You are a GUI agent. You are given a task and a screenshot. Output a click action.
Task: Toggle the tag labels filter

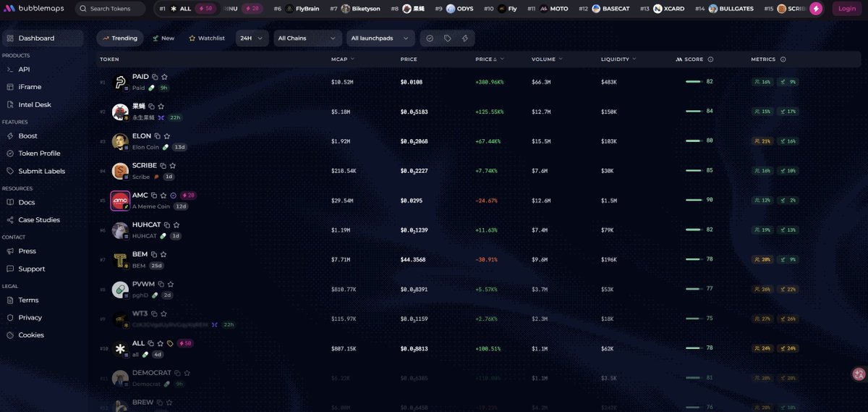[x=448, y=38]
